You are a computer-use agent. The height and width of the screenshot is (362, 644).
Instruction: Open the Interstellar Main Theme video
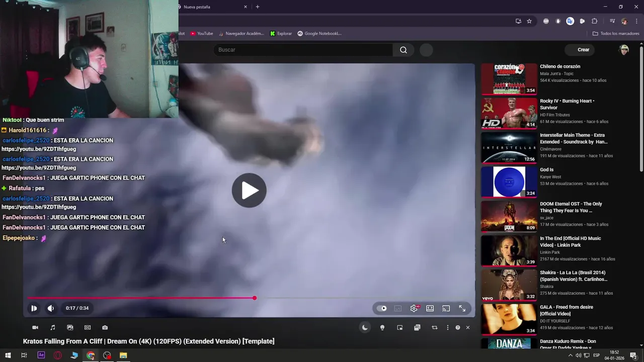click(574, 138)
